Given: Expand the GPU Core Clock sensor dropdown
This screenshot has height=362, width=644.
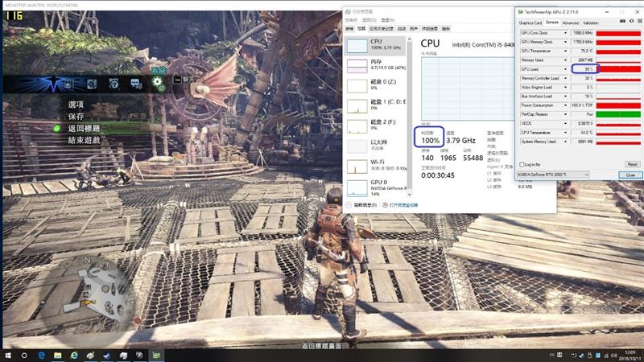Looking at the screenshot, I should click(565, 33).
